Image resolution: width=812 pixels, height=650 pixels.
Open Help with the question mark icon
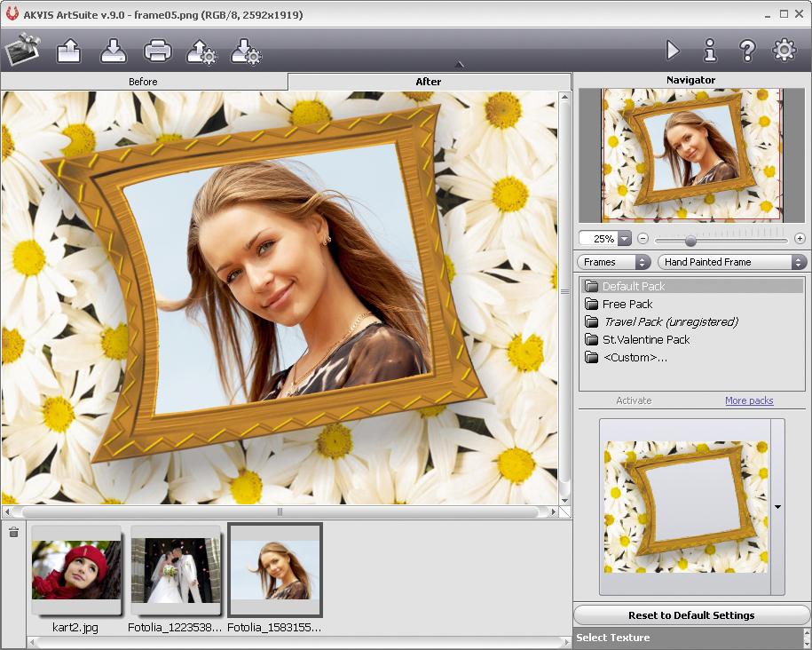tap(746, 51)
